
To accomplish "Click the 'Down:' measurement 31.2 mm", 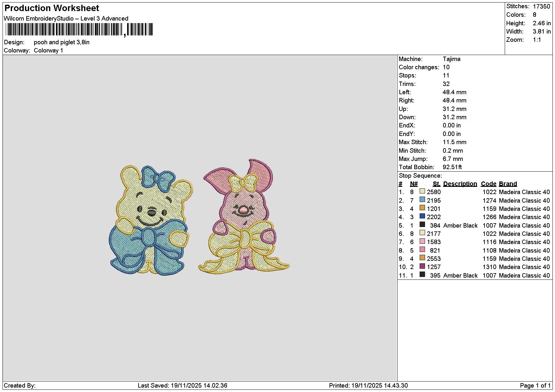I will tap(454, 117).
